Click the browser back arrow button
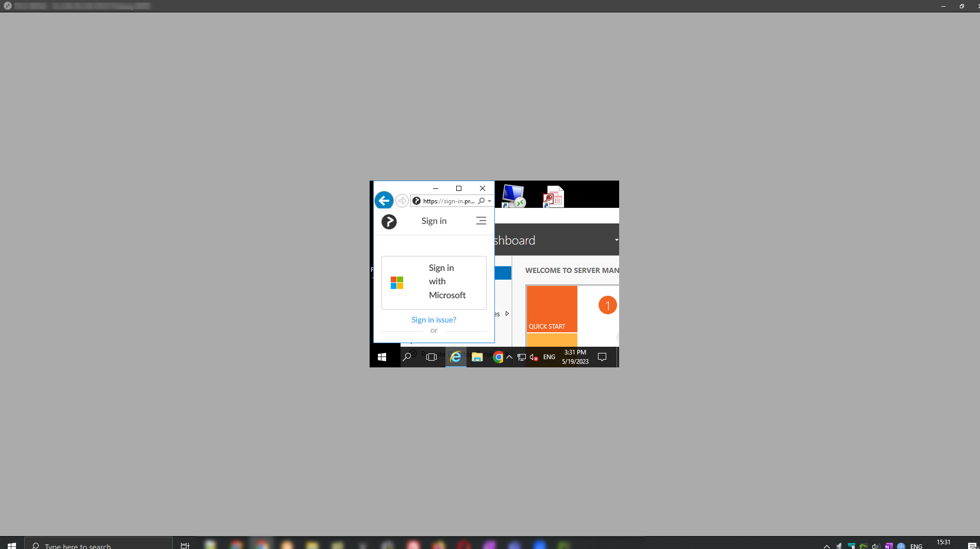Screen dimensions: 980x549 point(384,201)
